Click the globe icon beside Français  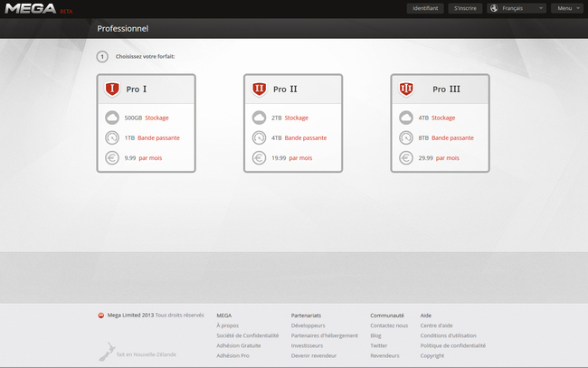click(x=494, y=8)
